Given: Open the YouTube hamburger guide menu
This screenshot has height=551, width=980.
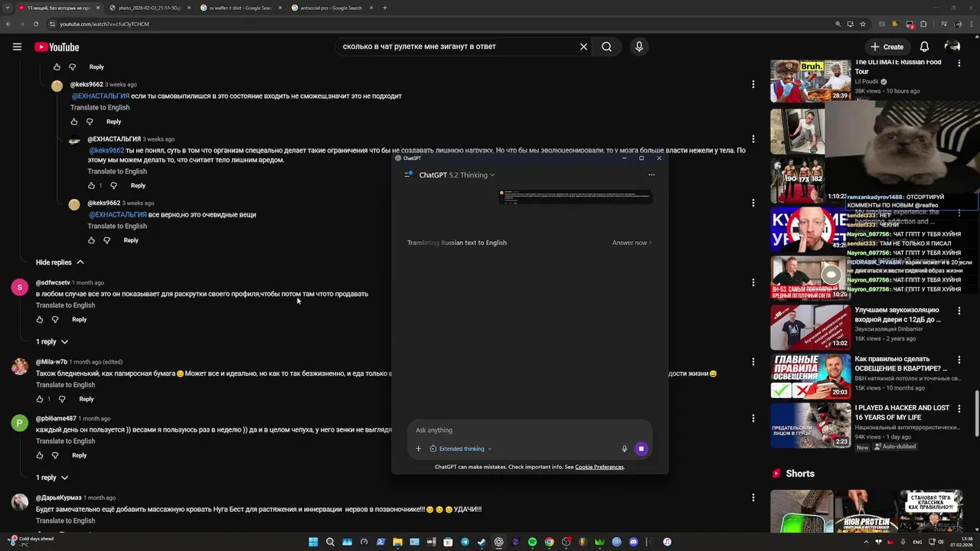Looking at the screenshot, I should (x=17, y=47).
